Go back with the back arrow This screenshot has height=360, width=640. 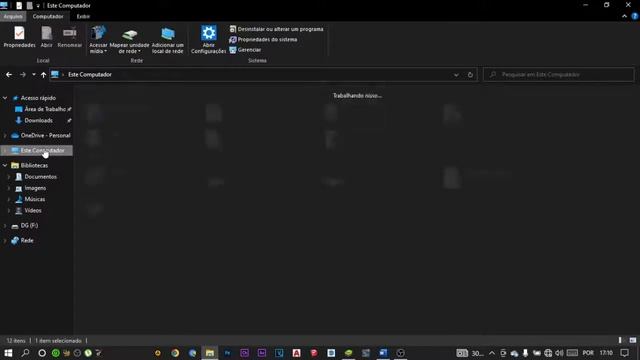coord(9,75)
